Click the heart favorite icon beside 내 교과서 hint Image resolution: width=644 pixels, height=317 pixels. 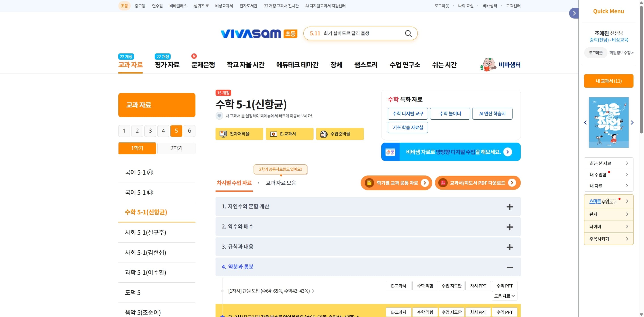[219, 116]
